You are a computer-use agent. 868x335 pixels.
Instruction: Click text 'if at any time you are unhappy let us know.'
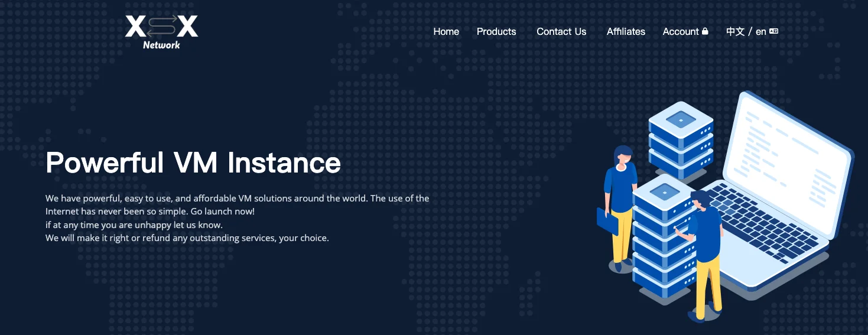tap(134, 225)
